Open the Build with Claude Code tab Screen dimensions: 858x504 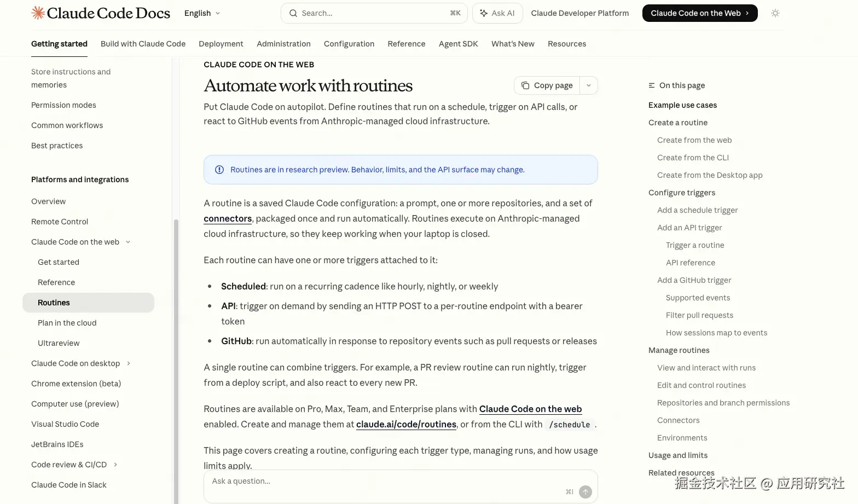pos(143,44)
